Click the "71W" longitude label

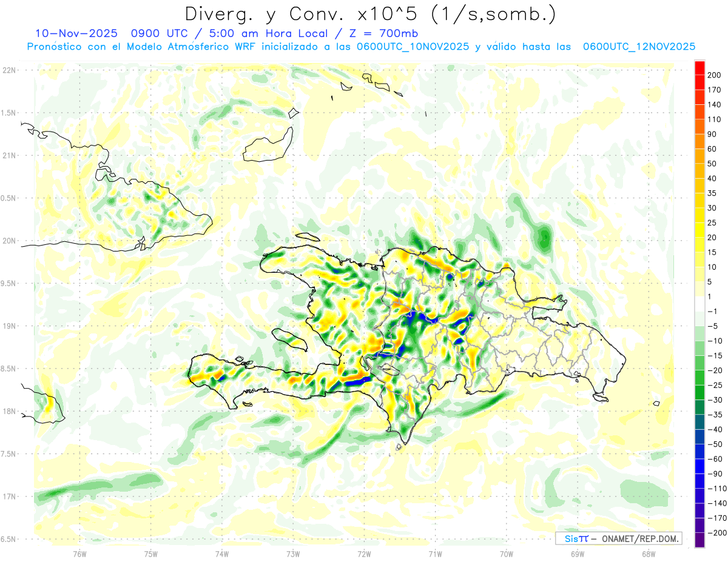[x=435, y=554]
